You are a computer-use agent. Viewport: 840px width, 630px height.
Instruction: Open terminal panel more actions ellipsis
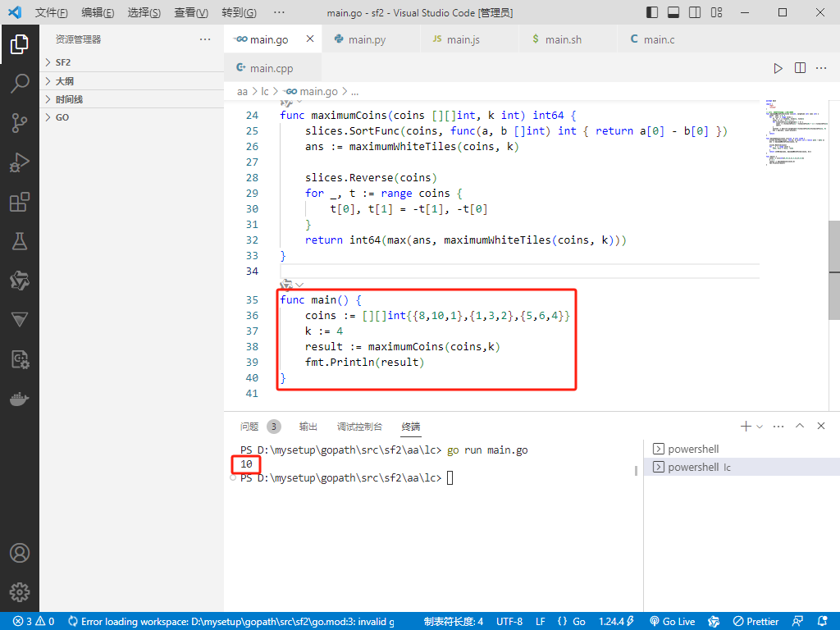click(x=778, y=427)
